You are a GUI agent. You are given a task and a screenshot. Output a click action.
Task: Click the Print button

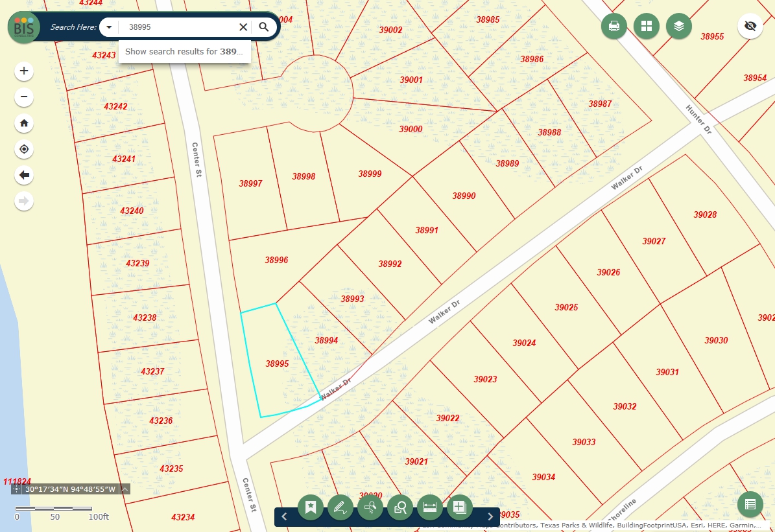click(x=614, y=27)
